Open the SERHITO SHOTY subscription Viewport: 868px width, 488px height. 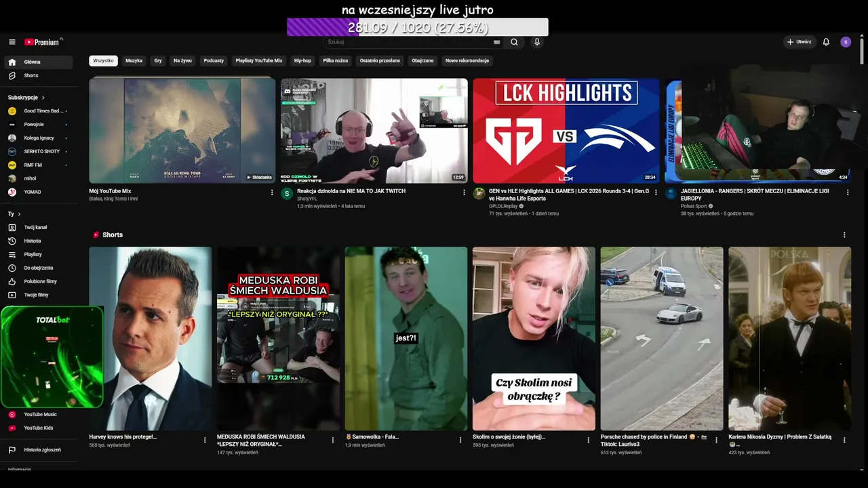tap(39, 151)
